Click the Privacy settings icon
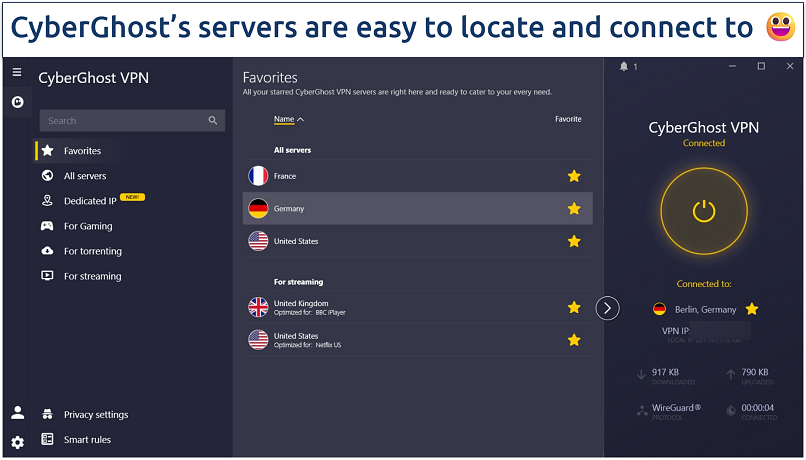This screenshot has width=806, height=460. click(x=47, y=415)
